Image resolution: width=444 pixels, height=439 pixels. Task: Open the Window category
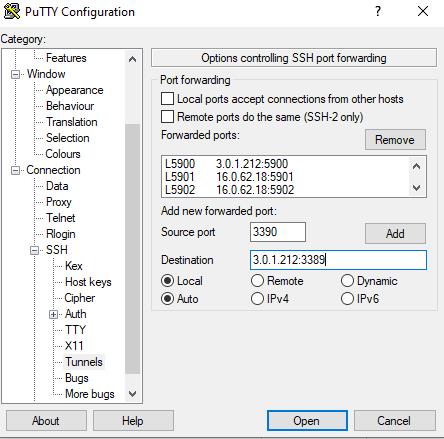[46, 74]
